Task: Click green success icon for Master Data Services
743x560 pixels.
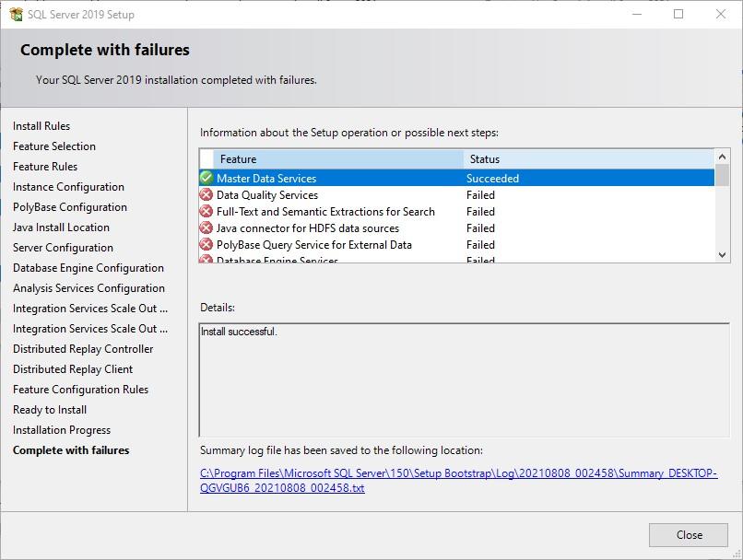Action: tap(206, 178)
